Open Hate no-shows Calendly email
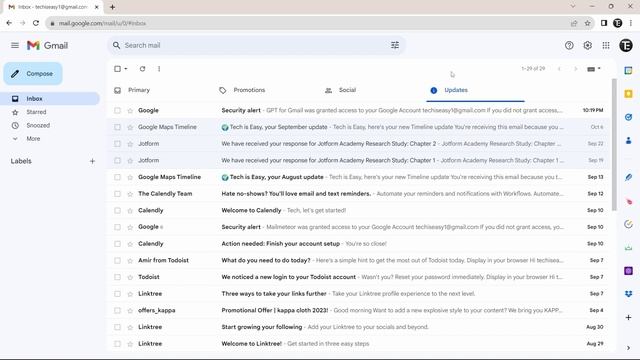The width and height of the screenshot is (640, 360). [x=358, y=193]
